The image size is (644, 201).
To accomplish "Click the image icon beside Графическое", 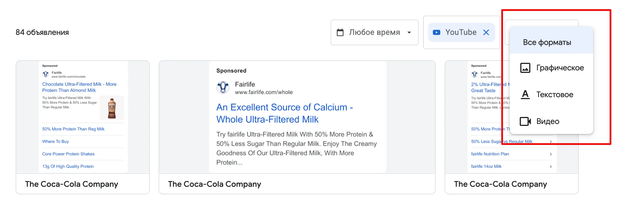I will 525,68.
